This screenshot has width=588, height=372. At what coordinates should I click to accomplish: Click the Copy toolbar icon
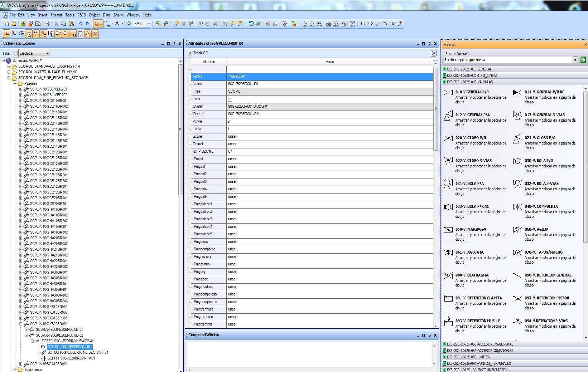coord(63,24)
